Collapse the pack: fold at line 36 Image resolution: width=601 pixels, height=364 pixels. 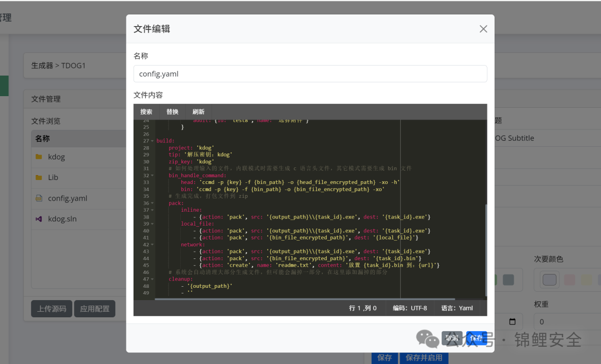[152, 203]
